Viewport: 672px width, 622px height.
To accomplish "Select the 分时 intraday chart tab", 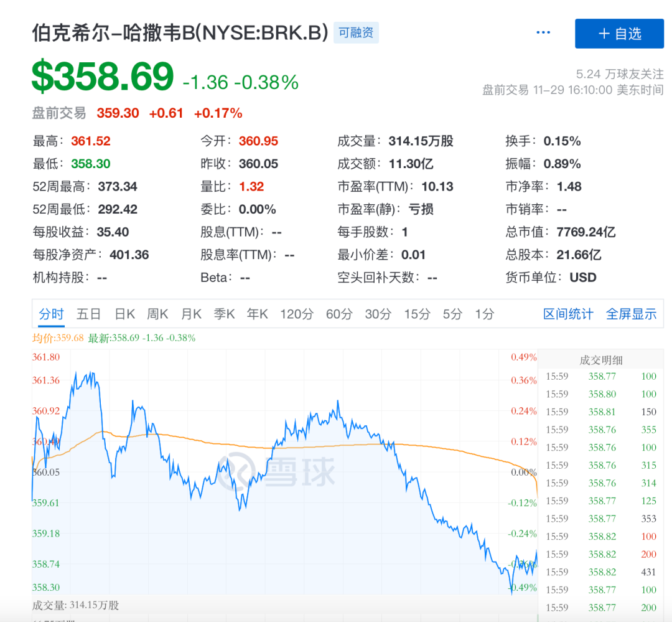I will tap(51, 314).
